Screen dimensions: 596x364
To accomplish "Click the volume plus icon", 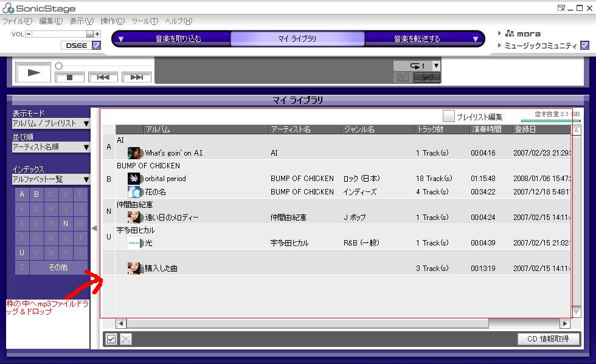I will click(97, 34).
